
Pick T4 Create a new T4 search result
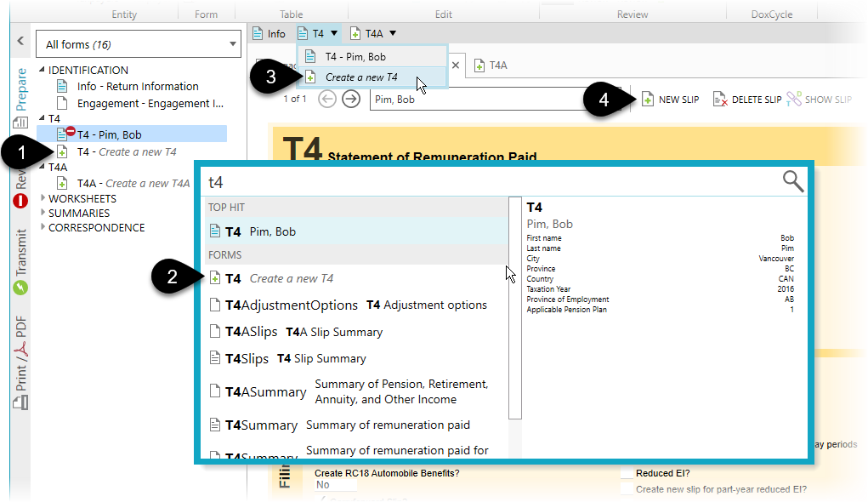(x=357, y=278)
